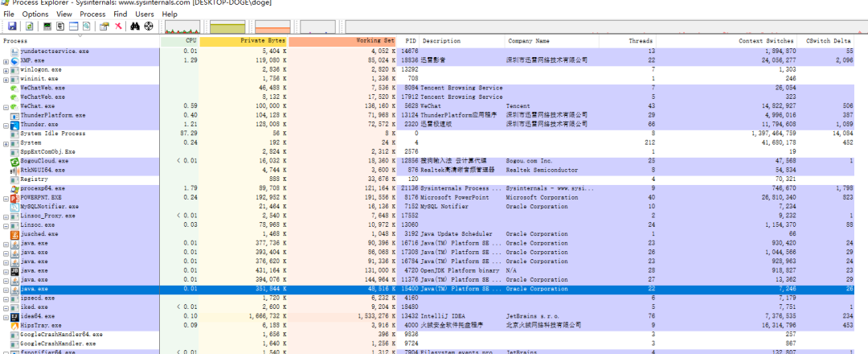
Task: Click the Save toolbar icon
Action: (x=11, y=26)
